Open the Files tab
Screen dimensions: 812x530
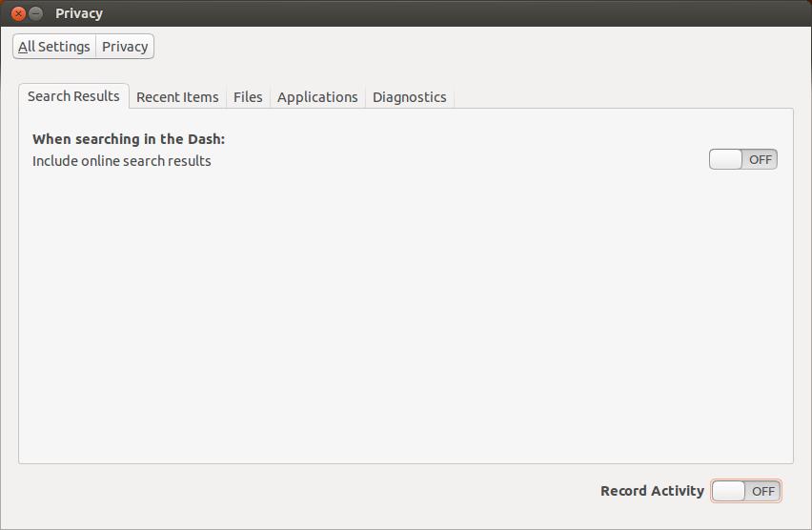(x=248, y=97)
